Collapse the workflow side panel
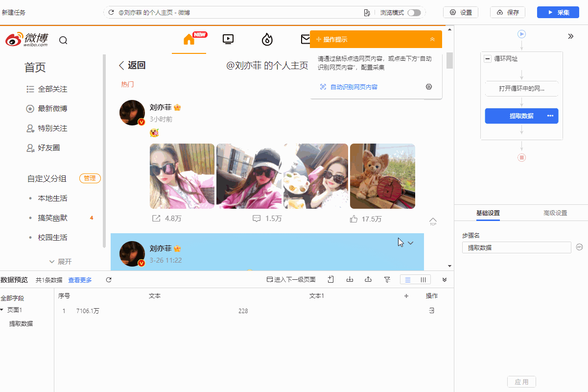This screenshot has height=392, width=588. point(570,36)
